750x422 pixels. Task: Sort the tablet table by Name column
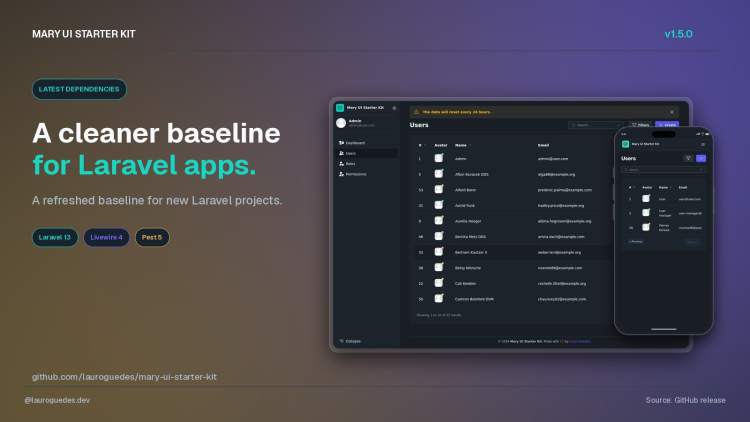point(463,145)
